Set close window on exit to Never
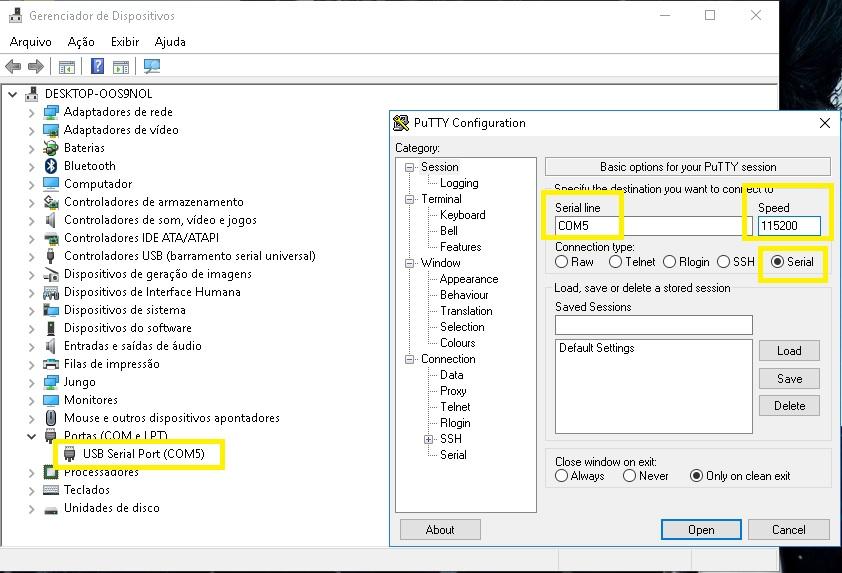 coord(629,476)
